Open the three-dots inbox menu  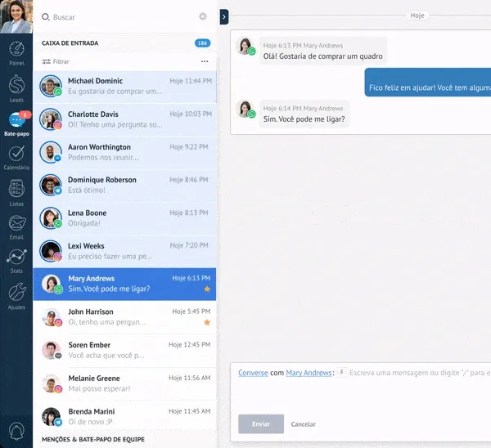(205, 61)
